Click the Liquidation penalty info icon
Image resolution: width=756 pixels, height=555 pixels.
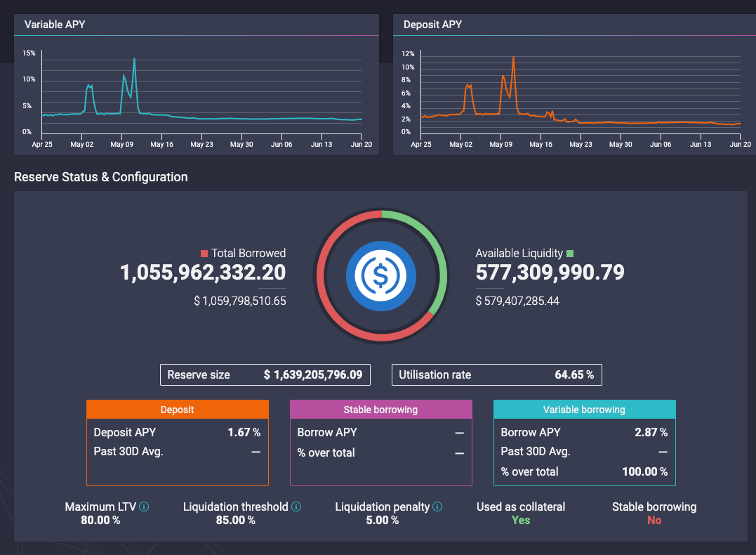pos(437,507)
